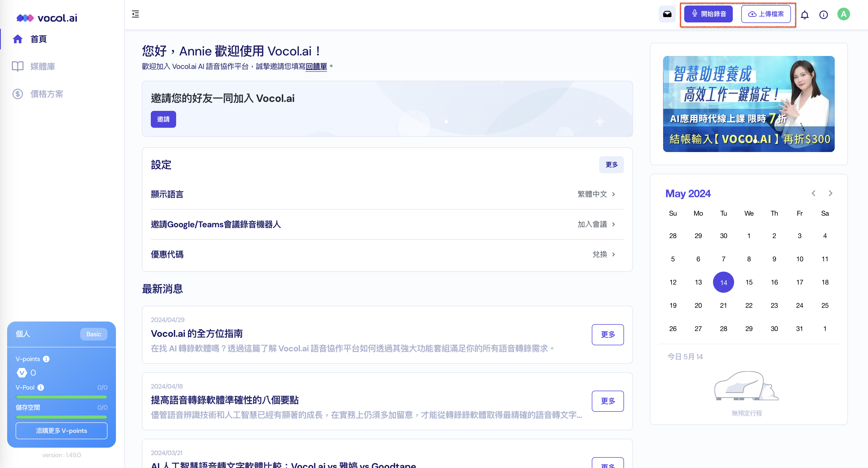Select May 21 in the calendar
Screen dimensions: 868x468
tap(724, 306)
